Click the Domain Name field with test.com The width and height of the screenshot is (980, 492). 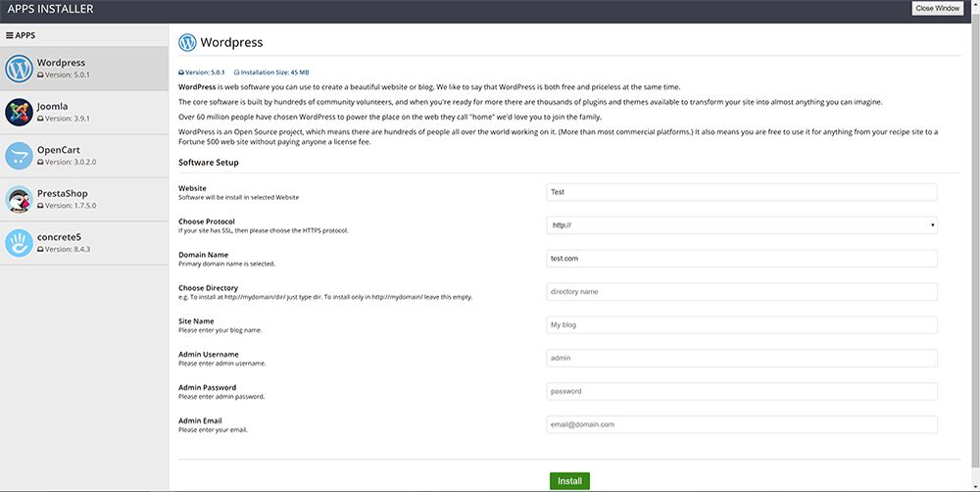tap(741, 258)
